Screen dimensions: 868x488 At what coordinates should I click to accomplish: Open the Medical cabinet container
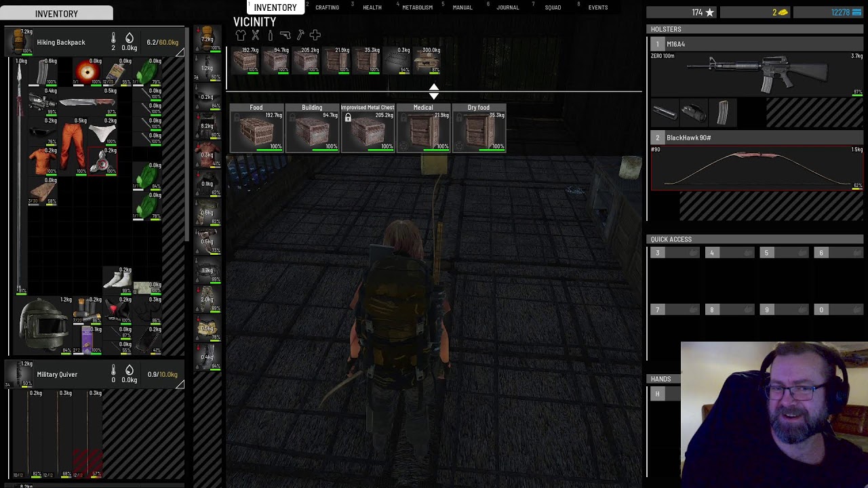click(x=423, y=128)
